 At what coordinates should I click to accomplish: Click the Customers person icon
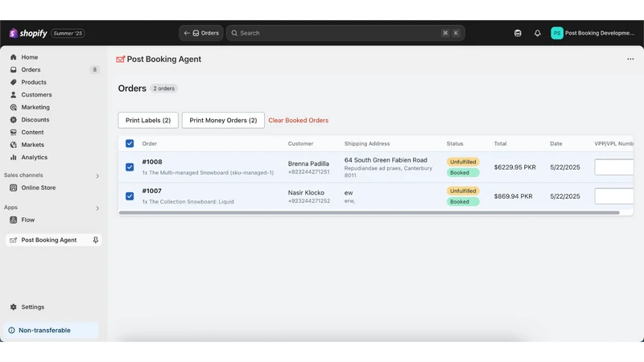(14, 95)
